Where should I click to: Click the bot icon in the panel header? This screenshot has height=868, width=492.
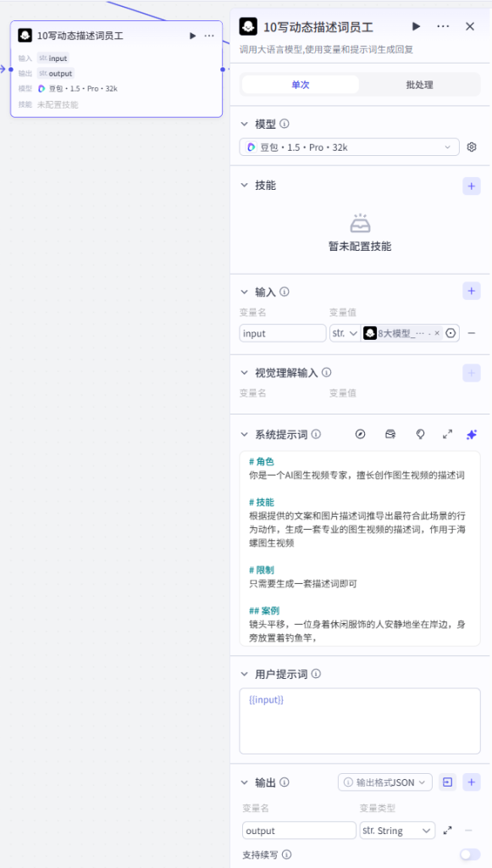(x=248, y=26)
